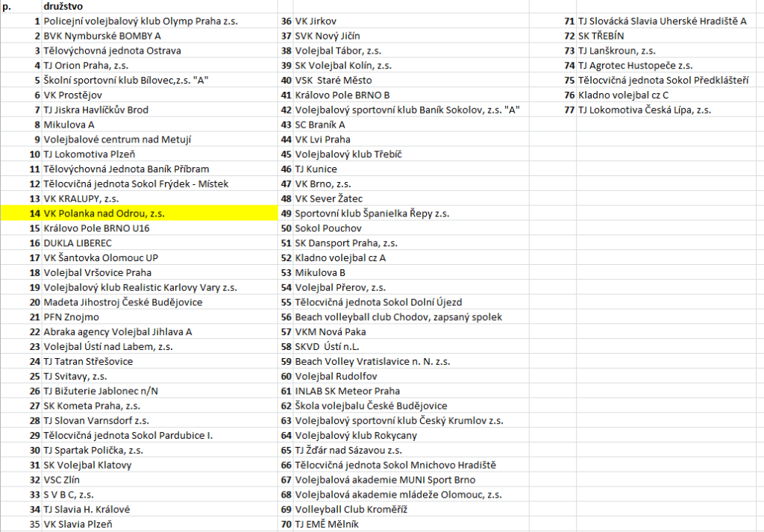Select the INLAB SK Meteor Praha cell
Viewport: 764px width, 532px height.
(348, 391)
